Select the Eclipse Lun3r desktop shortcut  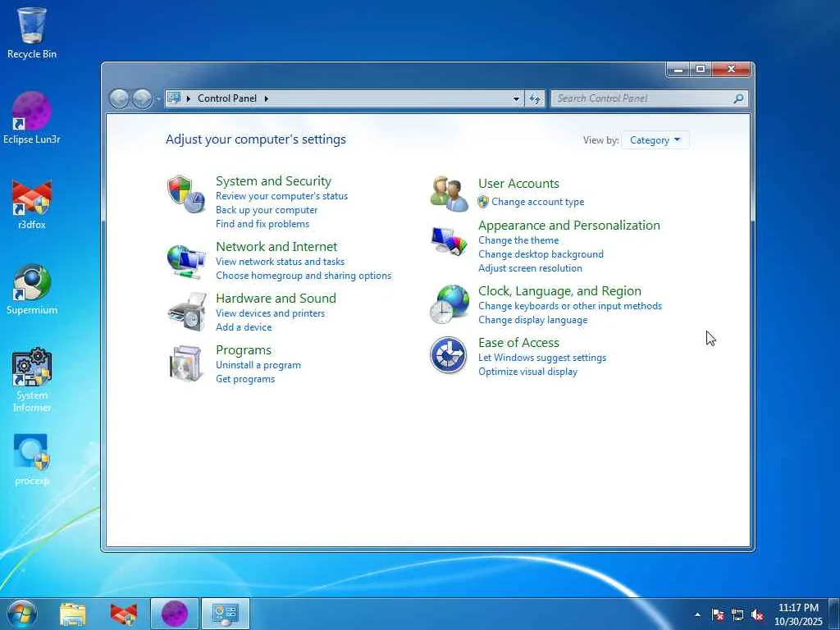point(32,118)
